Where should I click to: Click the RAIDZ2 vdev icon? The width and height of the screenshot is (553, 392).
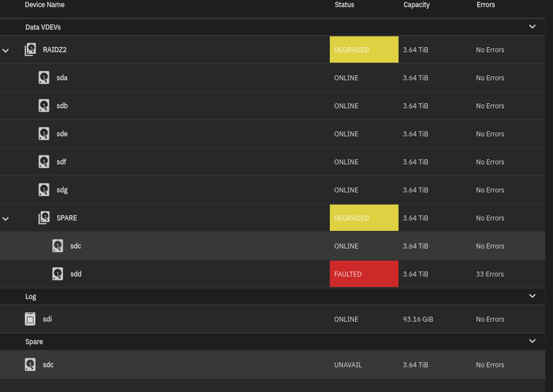30,49
